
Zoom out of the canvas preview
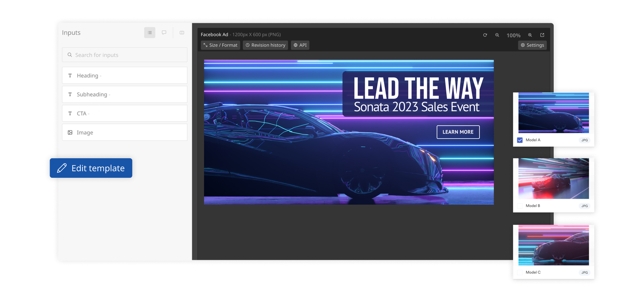point(497,35)
